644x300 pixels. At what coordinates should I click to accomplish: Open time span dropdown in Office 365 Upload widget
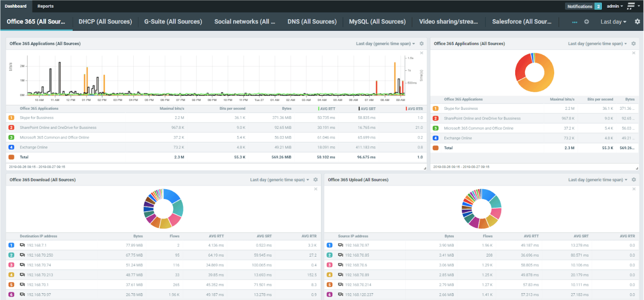598,180
